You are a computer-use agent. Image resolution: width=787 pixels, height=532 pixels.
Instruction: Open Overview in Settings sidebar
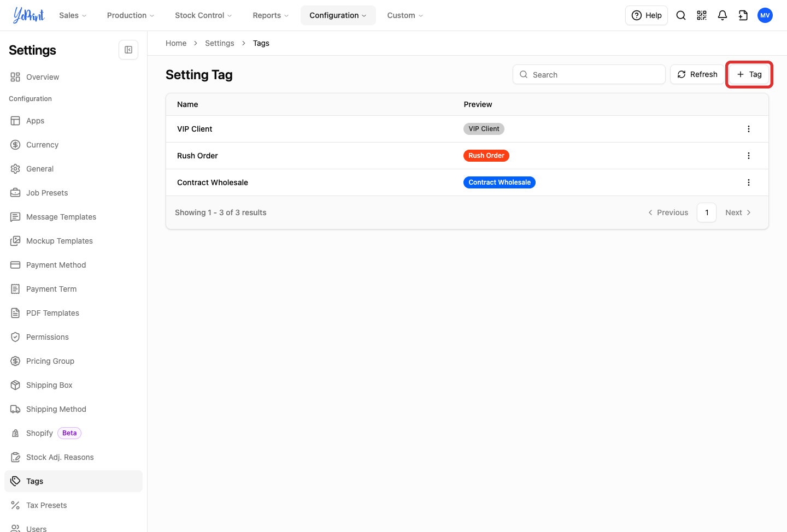pos(73,77)
